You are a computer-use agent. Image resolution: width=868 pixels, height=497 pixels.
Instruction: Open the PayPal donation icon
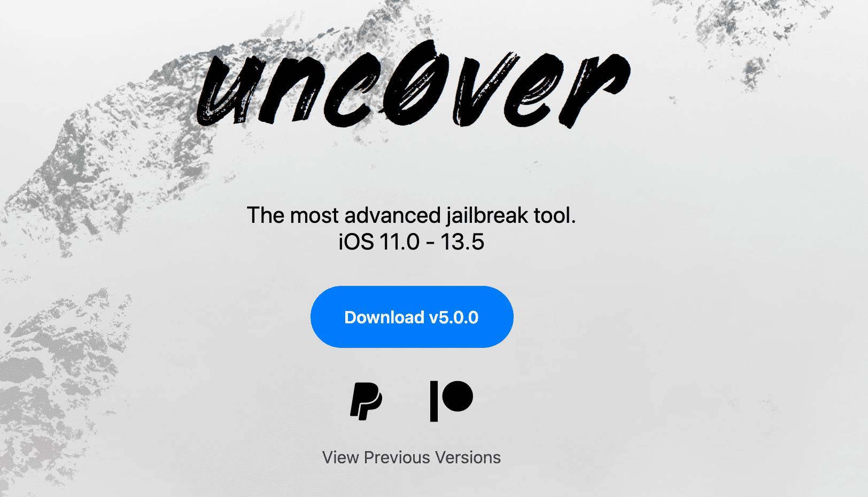click(x=366, y=401)
